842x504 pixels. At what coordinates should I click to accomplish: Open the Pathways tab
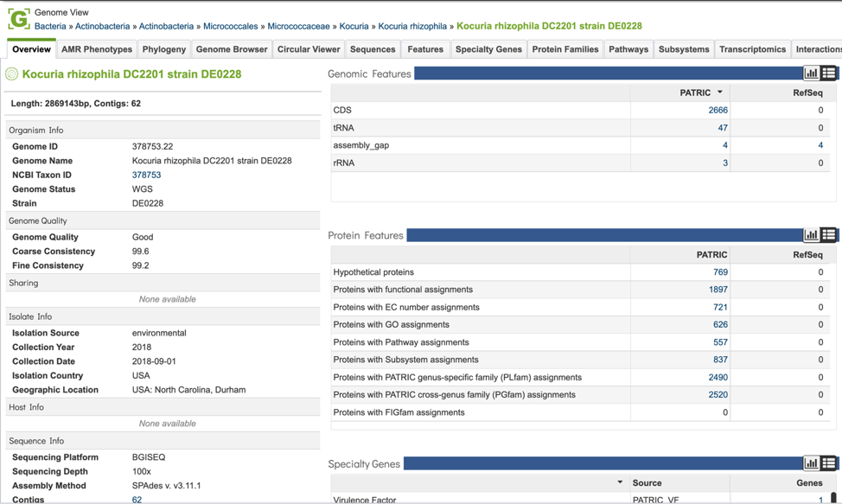pos(628,49)
